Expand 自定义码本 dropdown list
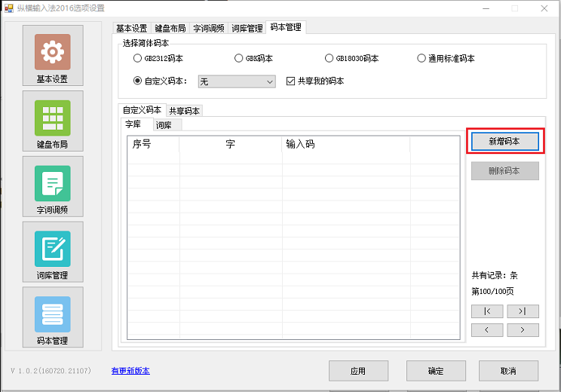Viewport: 561px width, 392px height. tap(270, 81)
